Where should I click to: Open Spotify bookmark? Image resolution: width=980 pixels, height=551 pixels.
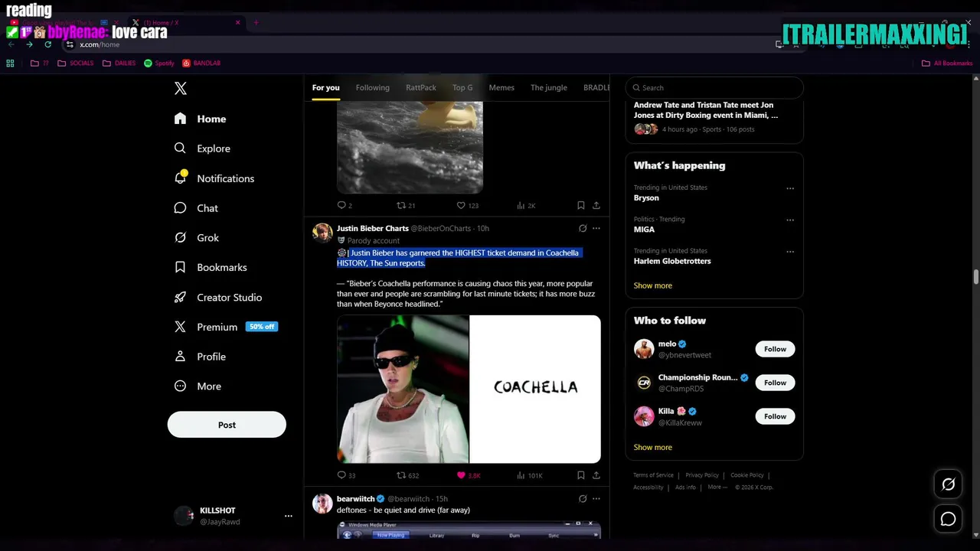(x=159, y=64)
